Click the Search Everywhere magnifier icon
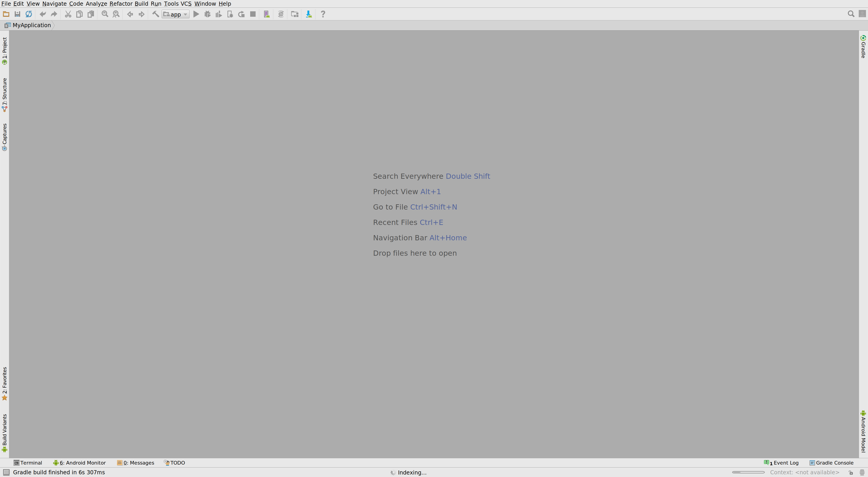 pos(851,14)
